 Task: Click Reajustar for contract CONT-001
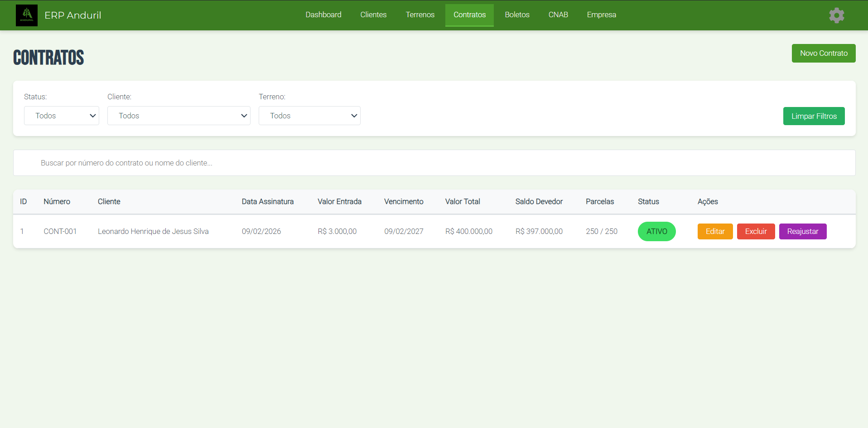pos(802,231)
